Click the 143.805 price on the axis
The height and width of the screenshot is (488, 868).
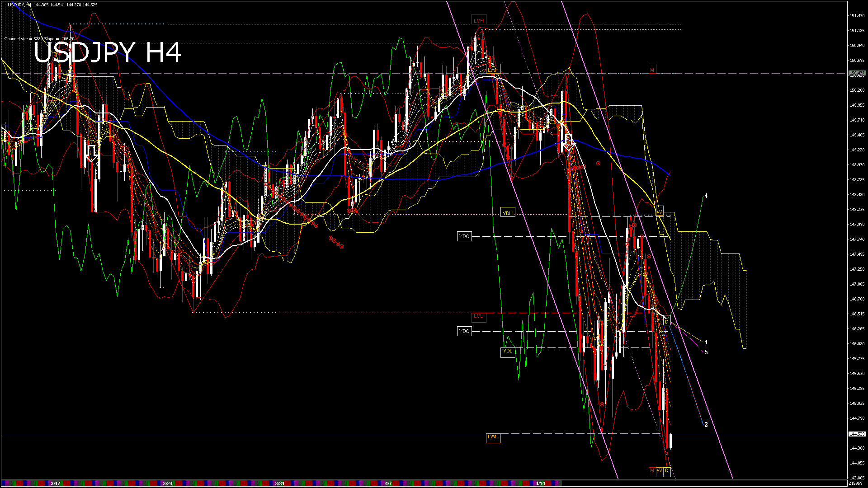point(857,478)
